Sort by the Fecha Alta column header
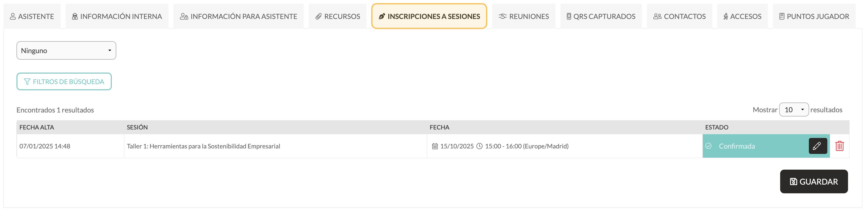 [x=37, y=127]
